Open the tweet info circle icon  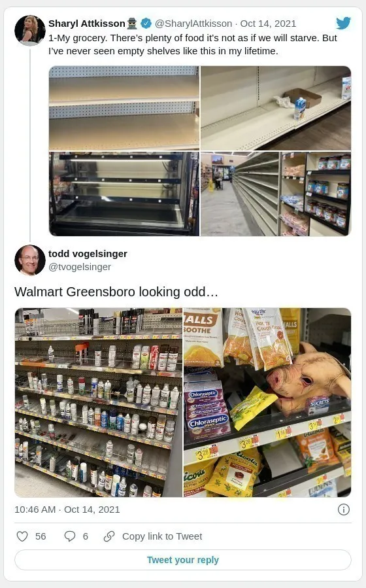coord(344,510)
